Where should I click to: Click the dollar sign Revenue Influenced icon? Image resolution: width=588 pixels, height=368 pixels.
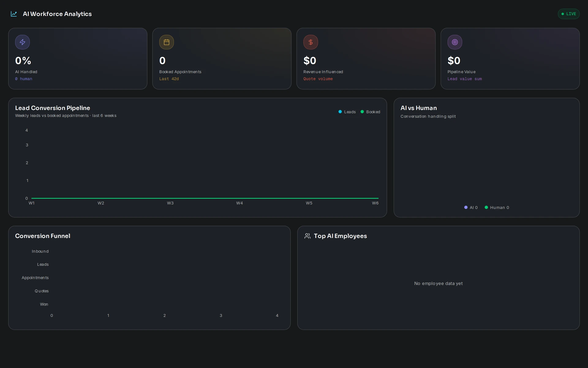pyautogui.click(x=311, y=42)
